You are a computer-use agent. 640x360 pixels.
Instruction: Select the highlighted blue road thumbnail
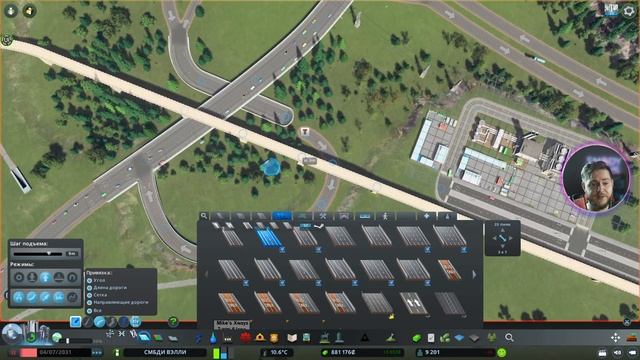268,238
